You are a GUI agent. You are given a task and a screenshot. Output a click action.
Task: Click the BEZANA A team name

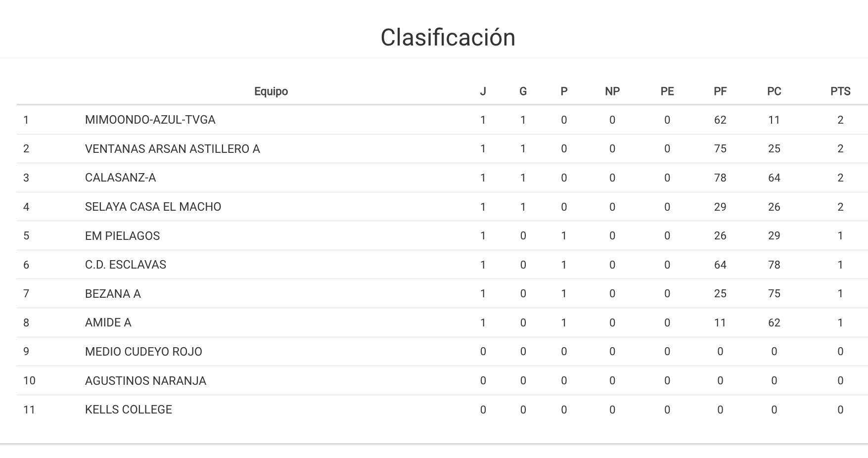pyautogui.click(x=113, y=294)
